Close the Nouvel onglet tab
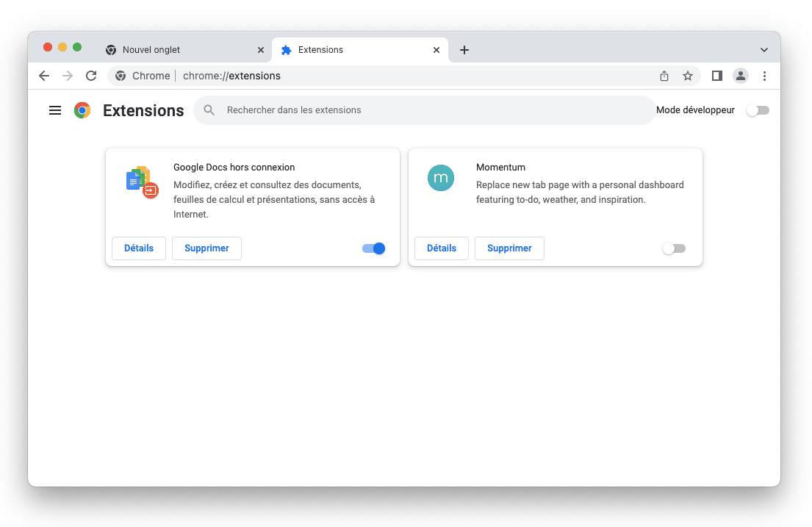This screenshot has height=527, width=812. point(260,50)
